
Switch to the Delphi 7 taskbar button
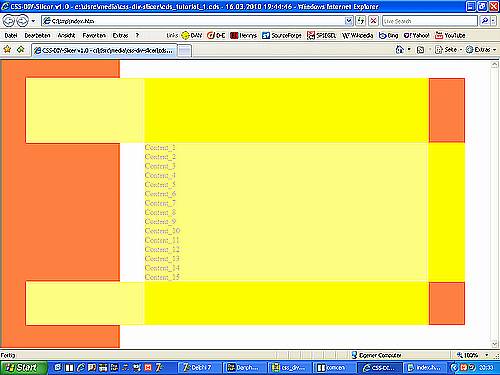(x=200, y=367)
